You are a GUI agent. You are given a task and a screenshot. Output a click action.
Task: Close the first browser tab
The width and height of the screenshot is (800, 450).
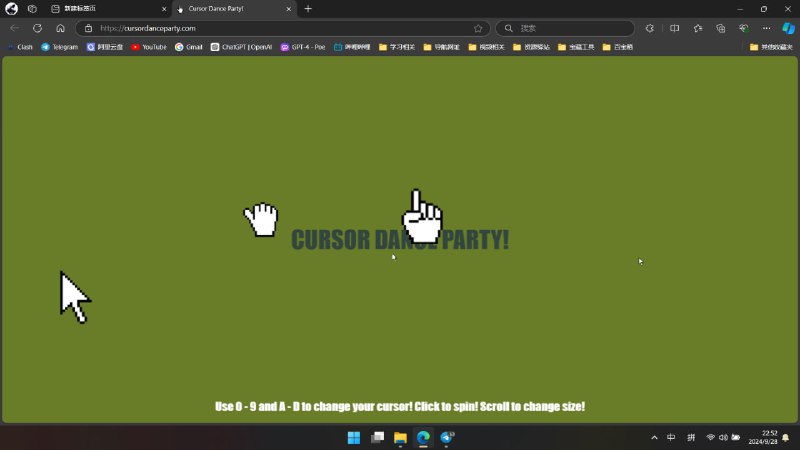click(x=164, y=9)
